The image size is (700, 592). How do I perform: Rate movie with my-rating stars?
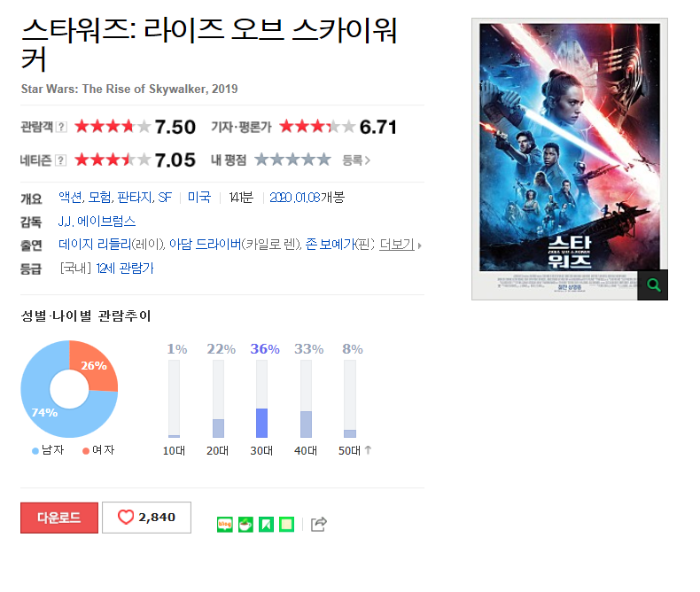[293, 160]
